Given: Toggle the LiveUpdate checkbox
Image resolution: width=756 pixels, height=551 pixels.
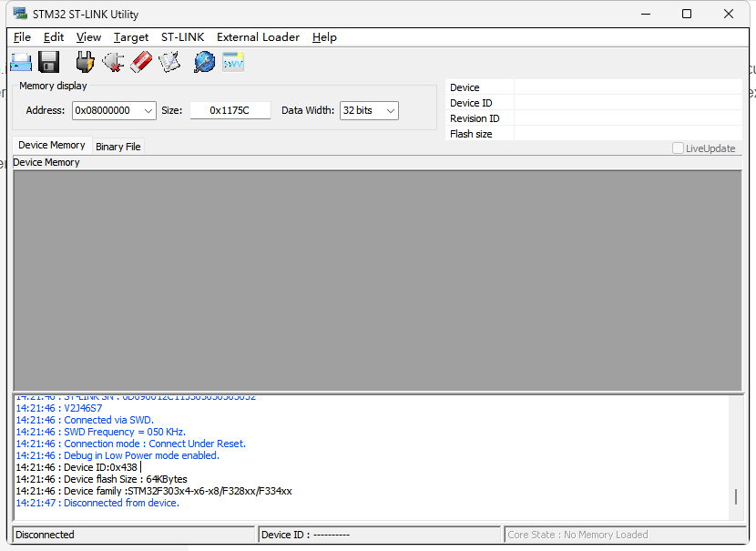Looking at the screenshot, I should point(678,148).
